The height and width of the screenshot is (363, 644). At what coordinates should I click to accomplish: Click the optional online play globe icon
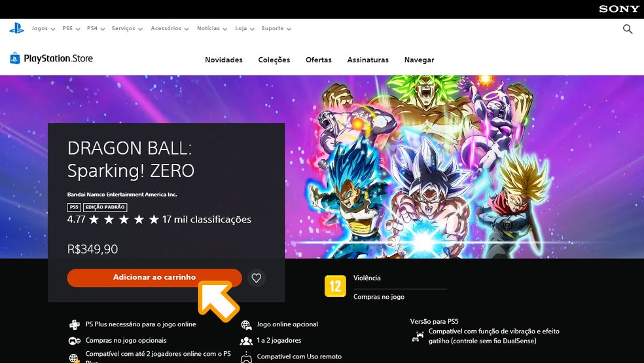[x=246, y=325]
